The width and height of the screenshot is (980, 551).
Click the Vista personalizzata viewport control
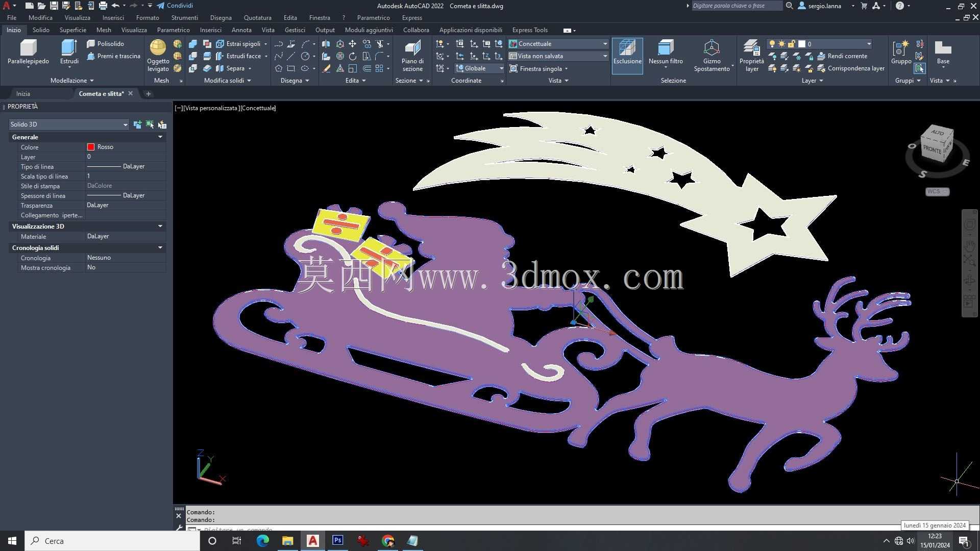211,108
